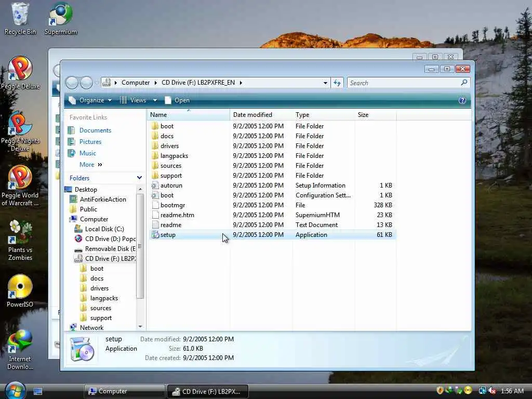Launch Supermium from the desktop

[60, 19]
